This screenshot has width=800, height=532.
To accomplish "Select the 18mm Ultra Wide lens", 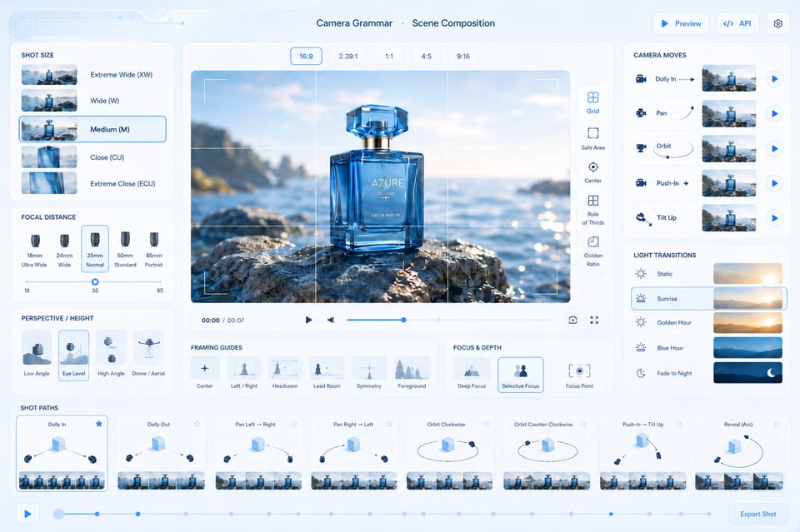I will [x=35, y=249].
